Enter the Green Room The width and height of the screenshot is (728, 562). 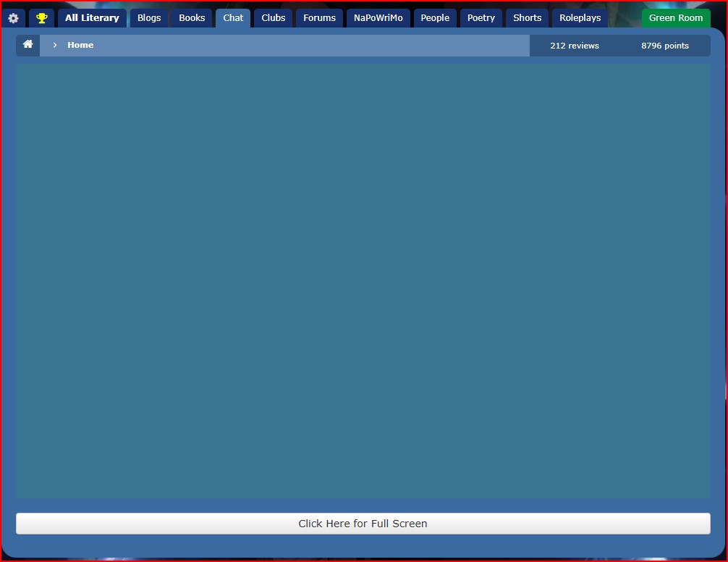coord(676,18)
